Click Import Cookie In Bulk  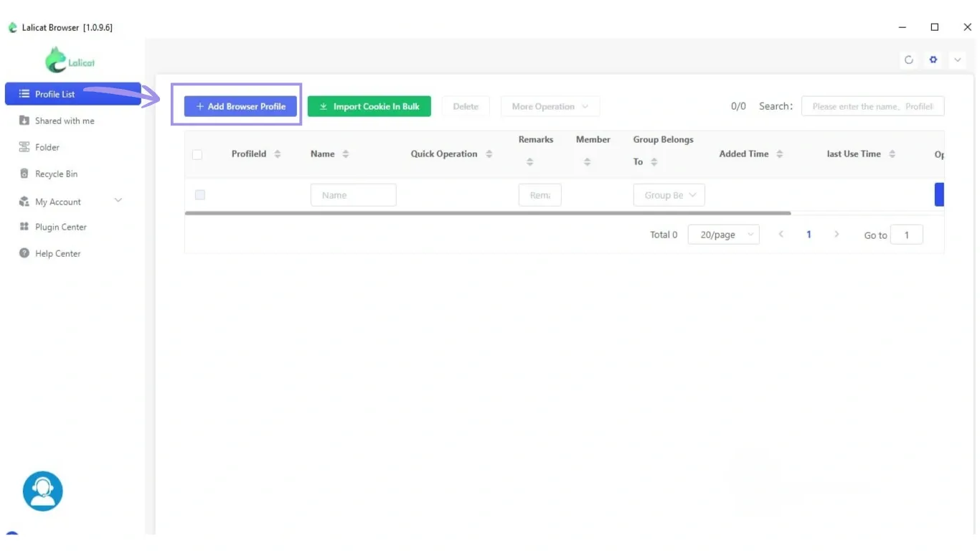369,105
